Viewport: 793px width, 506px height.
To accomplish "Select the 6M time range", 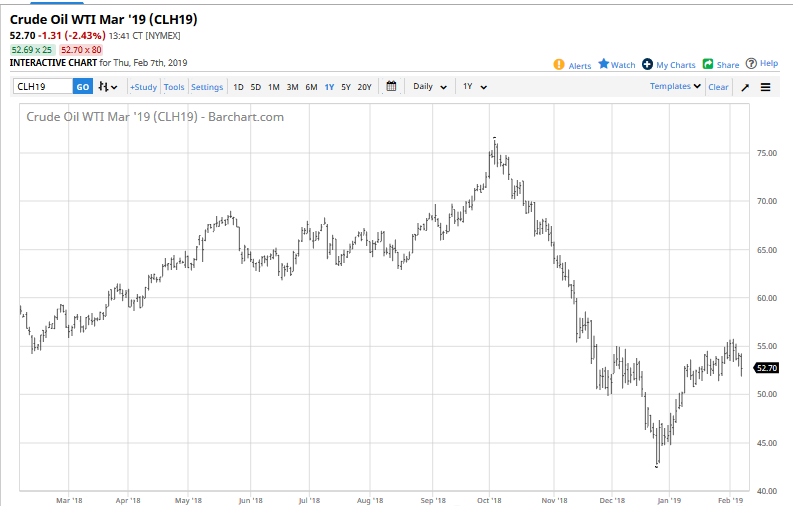I will (311, 87).
